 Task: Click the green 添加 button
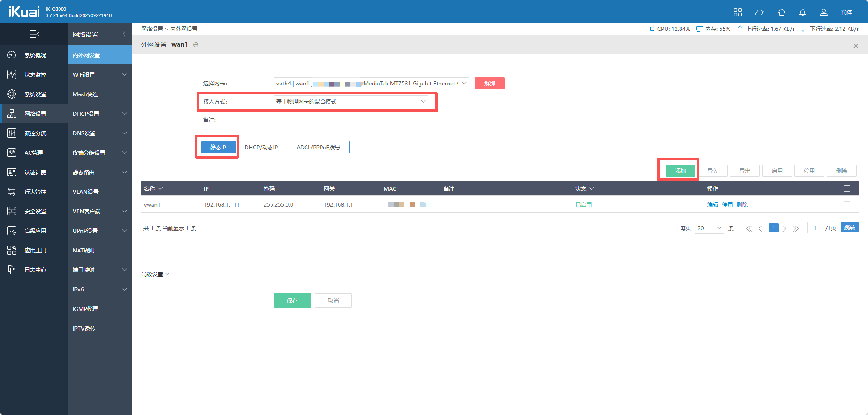click(680, 171)
